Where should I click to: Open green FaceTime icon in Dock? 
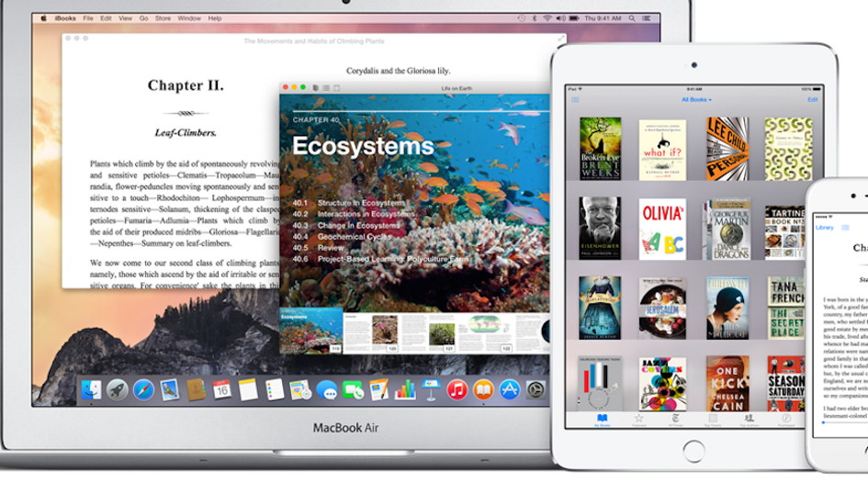353,390
